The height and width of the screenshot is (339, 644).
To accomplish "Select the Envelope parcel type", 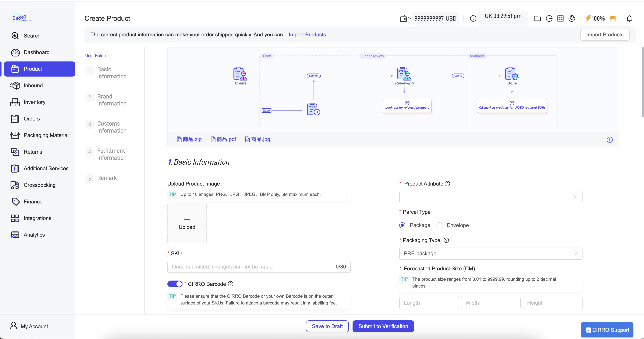I will pos(439,225).
